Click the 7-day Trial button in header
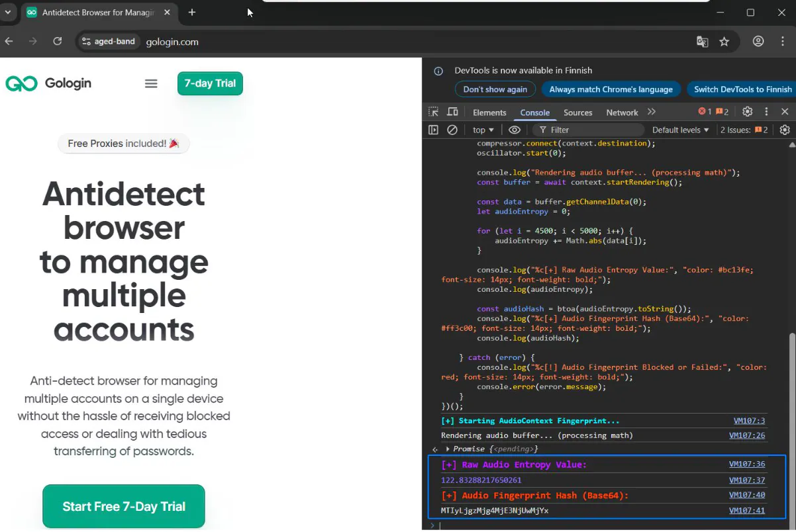The image size is (796, 532). (x=210, y=83)
